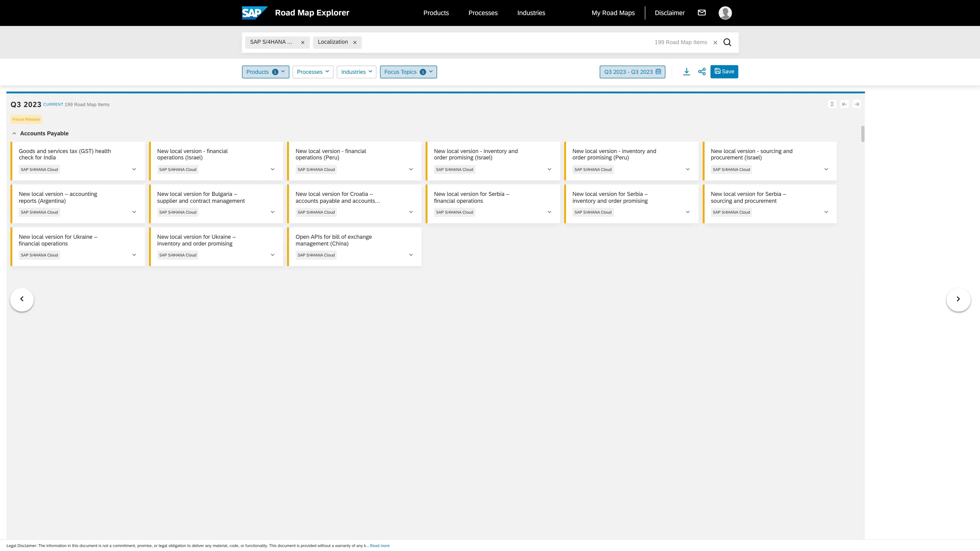
Task: Save the current road map
Action: point(724,72)
